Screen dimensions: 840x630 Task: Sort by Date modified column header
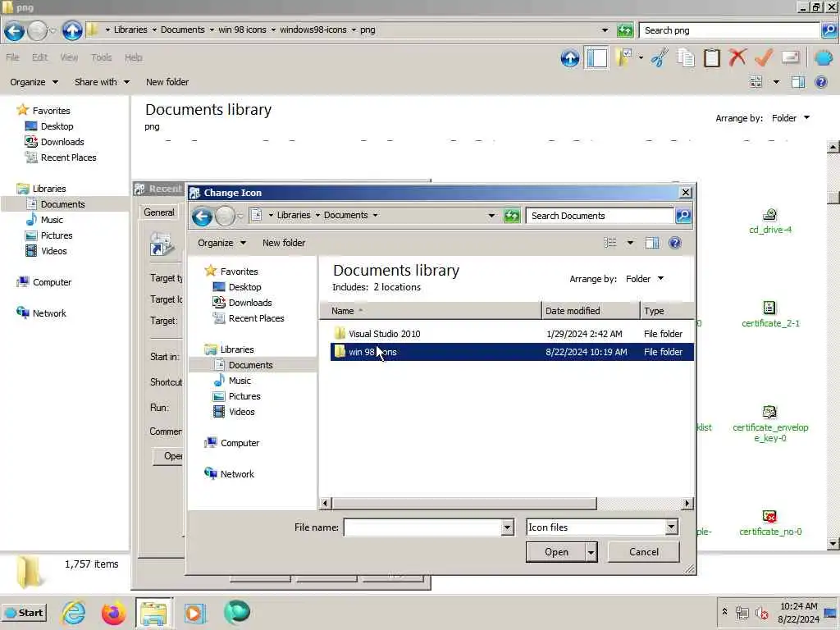591,311
